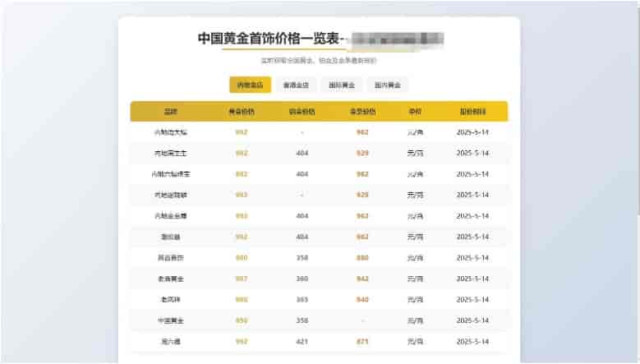The image size is (640, 364).
Task: Select the 中国黄金 brand cell
Action: 171,320
